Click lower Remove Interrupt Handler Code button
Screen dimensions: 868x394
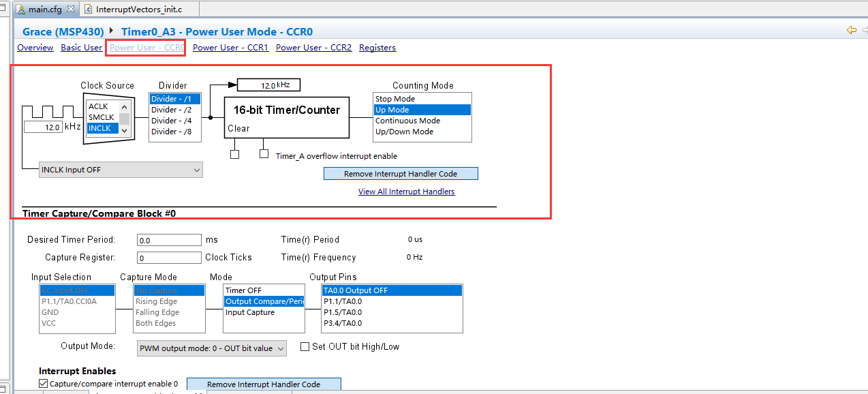coord(264,384)
